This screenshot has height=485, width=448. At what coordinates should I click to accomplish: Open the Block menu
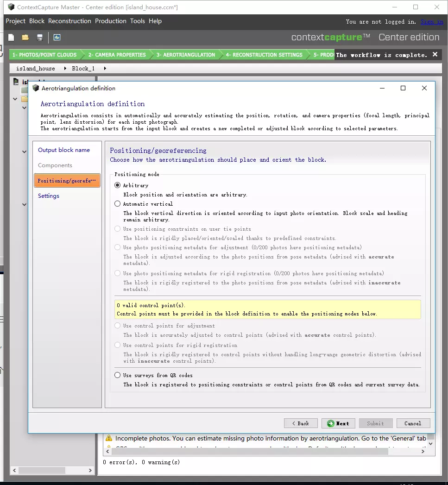point(37,21)
